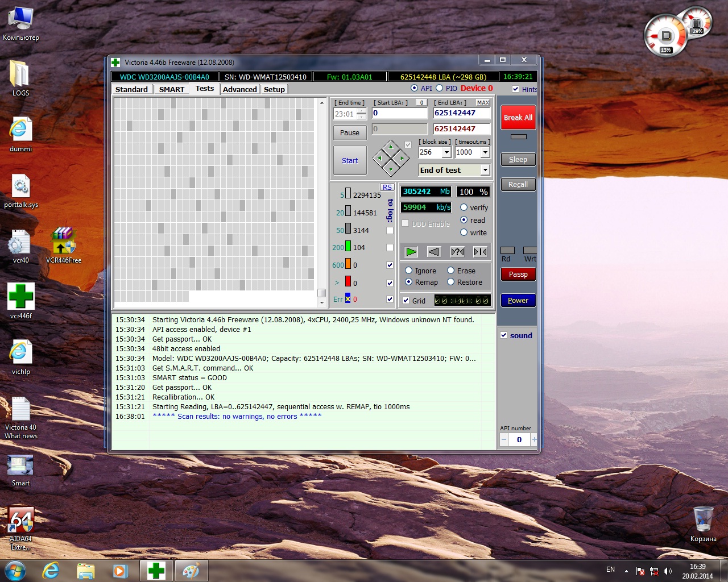Click the green forward scan arrow
This screenshot has width=728, height=582.
pos(411,252)
